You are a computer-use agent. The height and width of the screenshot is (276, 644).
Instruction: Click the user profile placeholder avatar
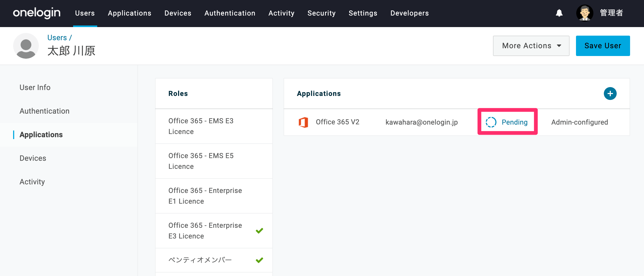point(26,46)
